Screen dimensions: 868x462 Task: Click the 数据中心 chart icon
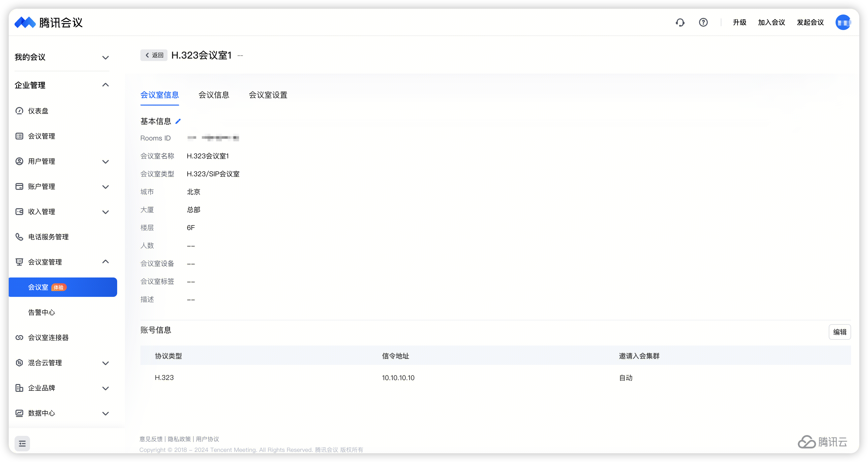[x=20, y=413]
